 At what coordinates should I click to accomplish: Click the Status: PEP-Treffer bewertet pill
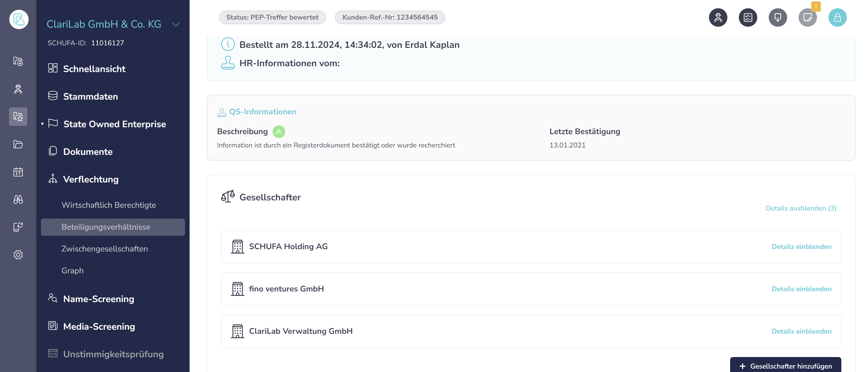click(x=272, y=17)
